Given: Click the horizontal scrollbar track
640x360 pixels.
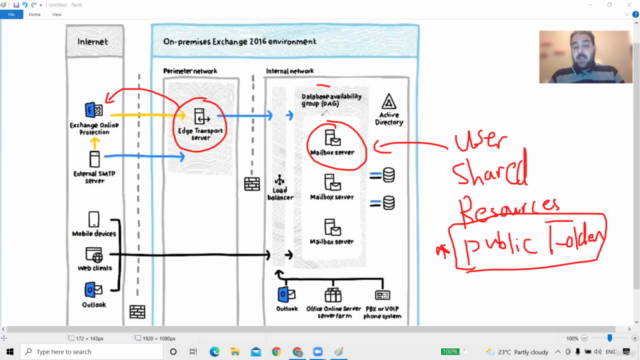Looking at the screenshot, I should point(311,329).
